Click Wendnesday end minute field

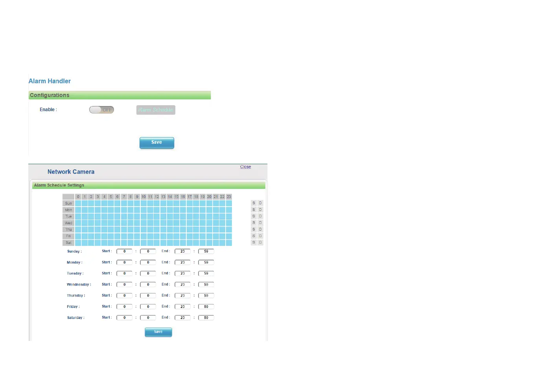206,284
